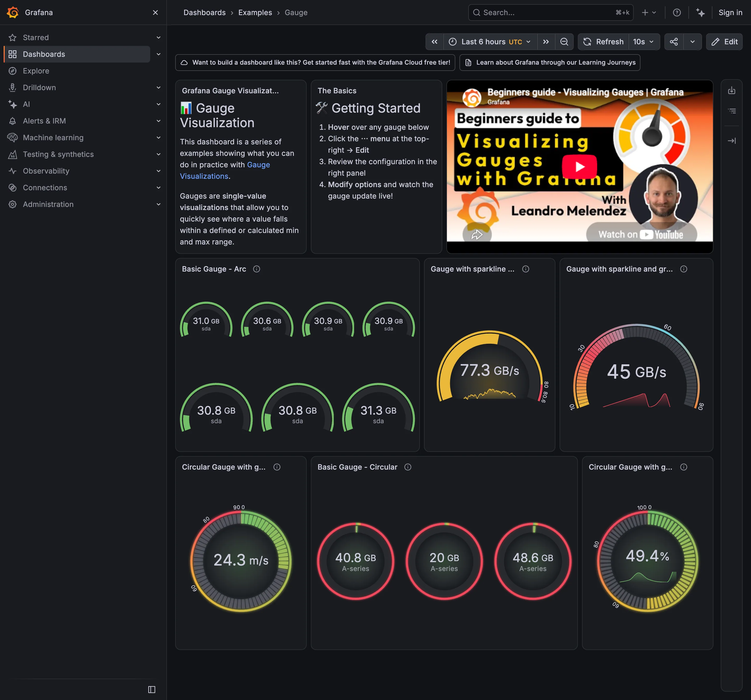Image resolution: width=751 pixels, height=700 pixels.
Task: Open Alerts & IRM section
Action: coord(44,121)
